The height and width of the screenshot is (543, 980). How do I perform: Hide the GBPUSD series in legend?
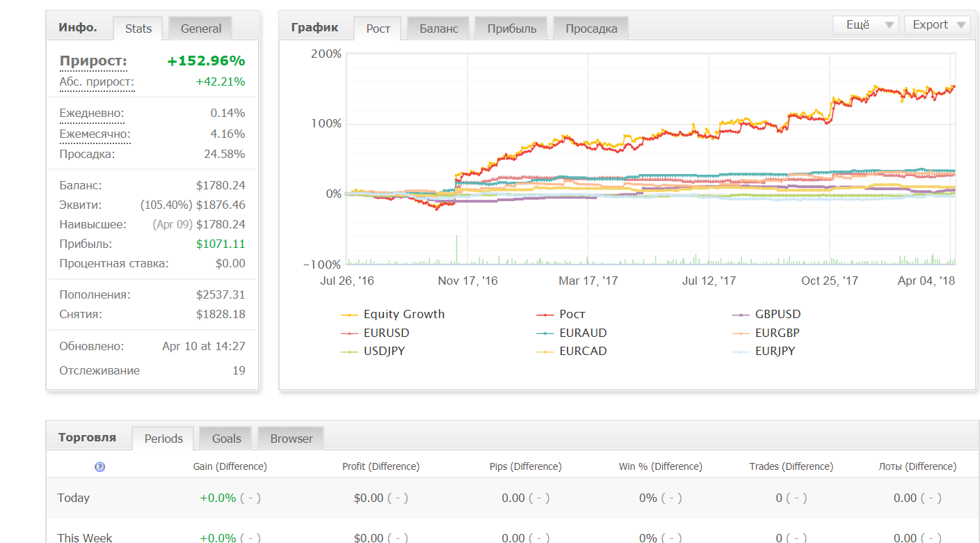(x=767, y=314)
